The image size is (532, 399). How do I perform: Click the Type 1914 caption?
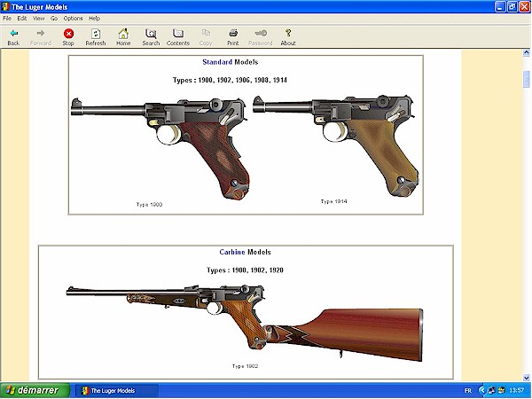pos(334,201)
